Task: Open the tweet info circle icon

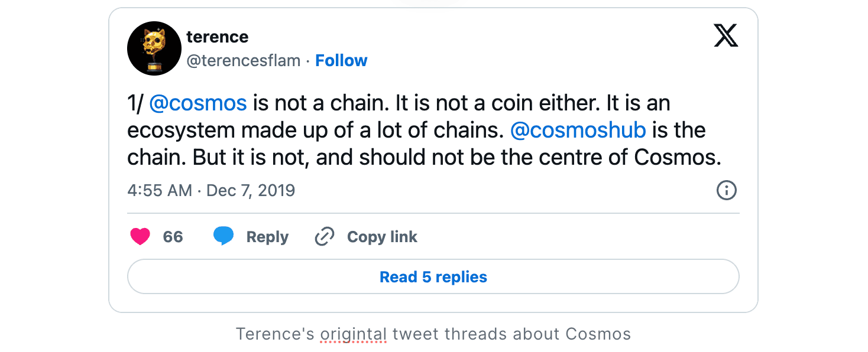Action: (x=726, y=190)
